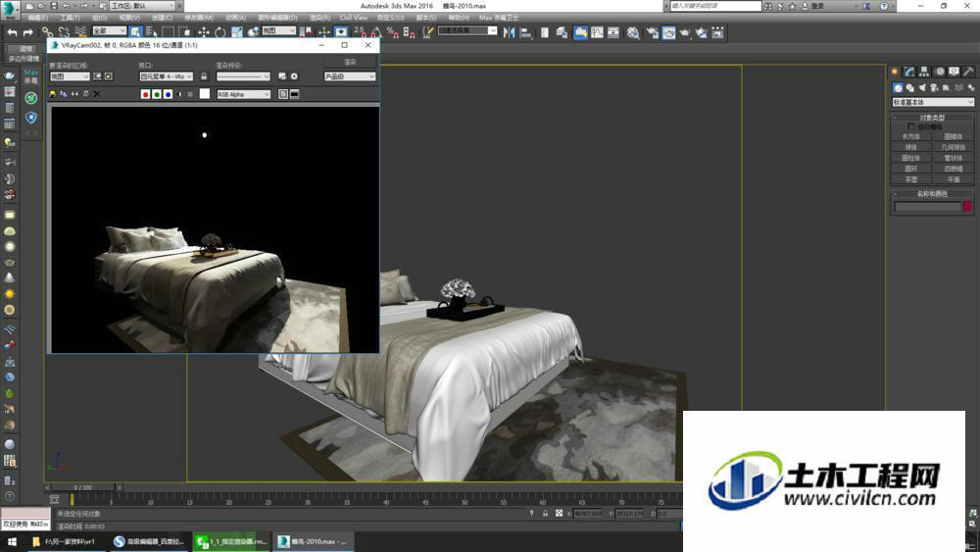Screen dimensions: 980x552
Task: Save image icon in VRay frame window
Action: coord(53,94)
